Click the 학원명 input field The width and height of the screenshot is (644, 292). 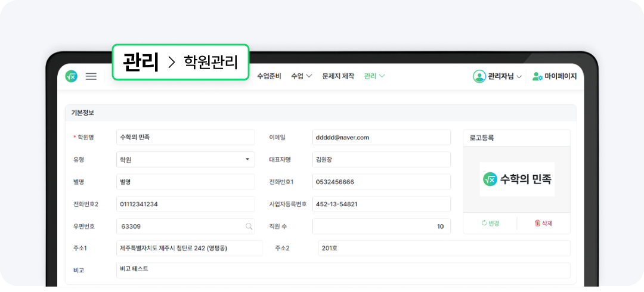[185, 137]
